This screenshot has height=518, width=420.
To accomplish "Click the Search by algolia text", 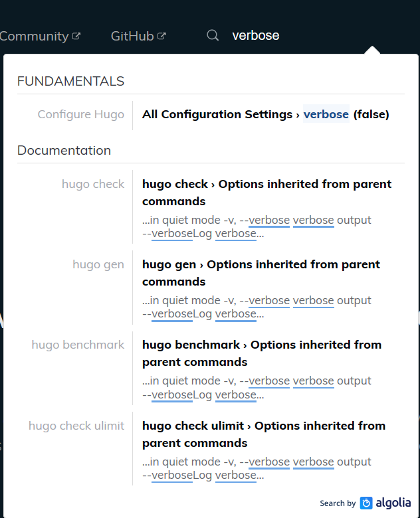I will coord(365,503).
